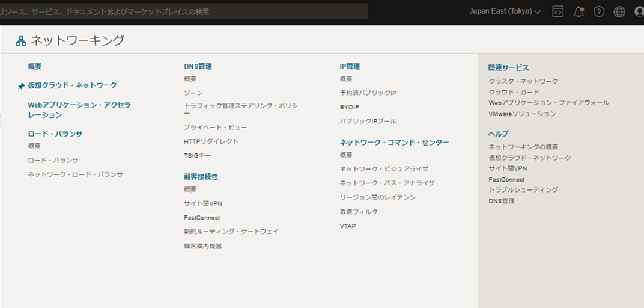Open BYOIP

click(350, 107)
